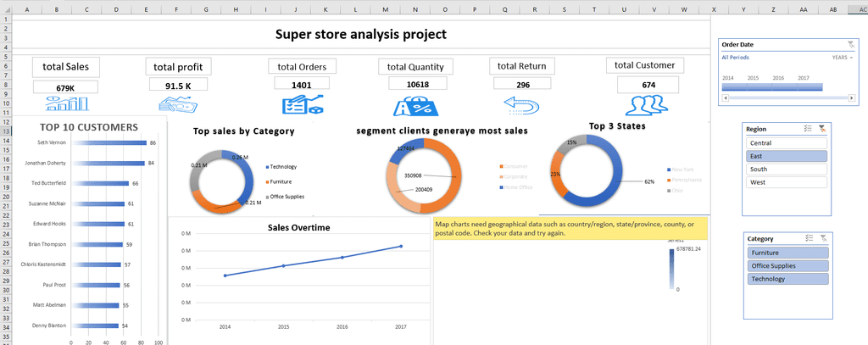The height and width of the screenshot is (345, 868).
Task: Click the total Customer people icon
Action: pos(647,104)
